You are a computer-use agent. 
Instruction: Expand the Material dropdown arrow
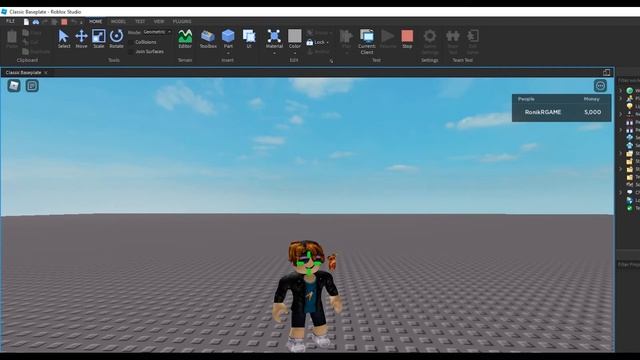274,53
